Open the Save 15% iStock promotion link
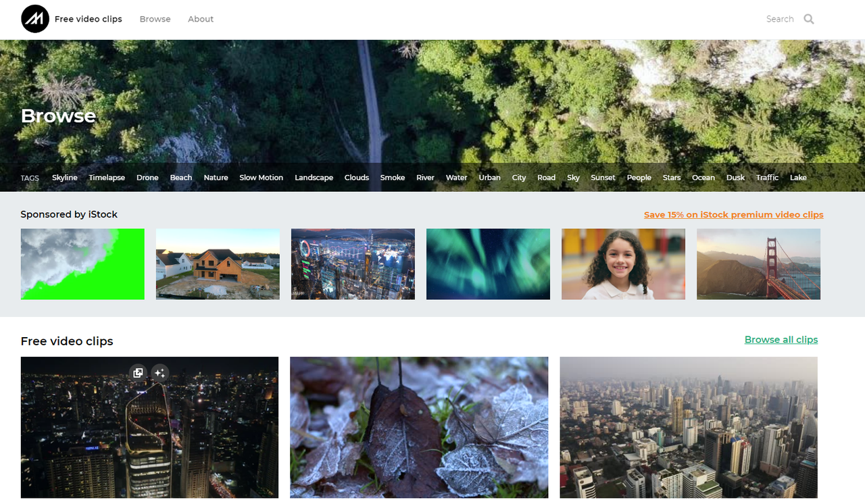Image resolution: width=865 pixels, height=504 pixels. [733, 214]
